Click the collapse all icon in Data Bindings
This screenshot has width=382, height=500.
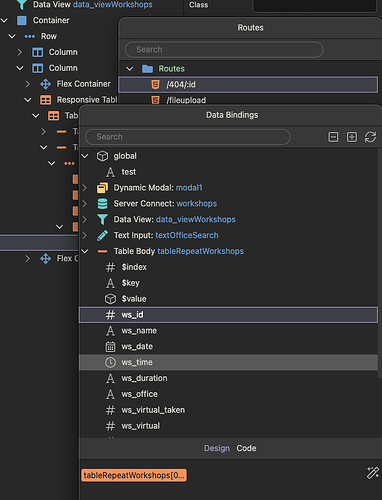coord(333,137)
